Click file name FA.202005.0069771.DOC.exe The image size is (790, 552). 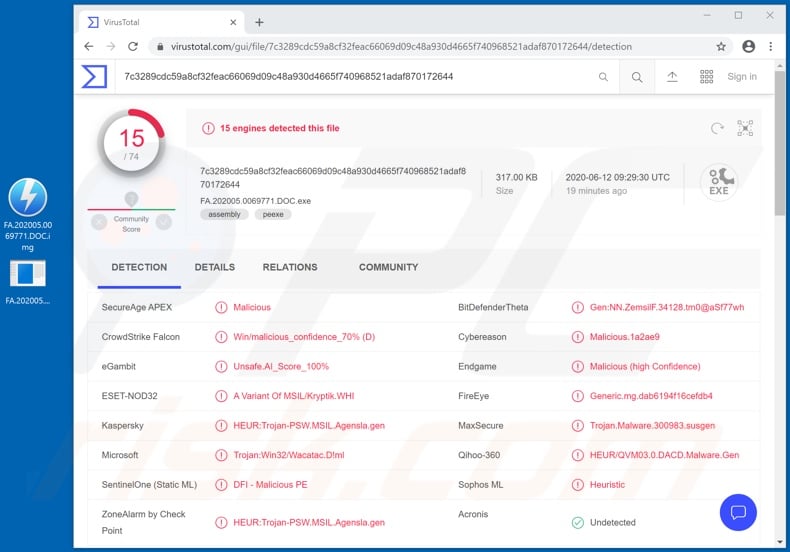(255, 201)
